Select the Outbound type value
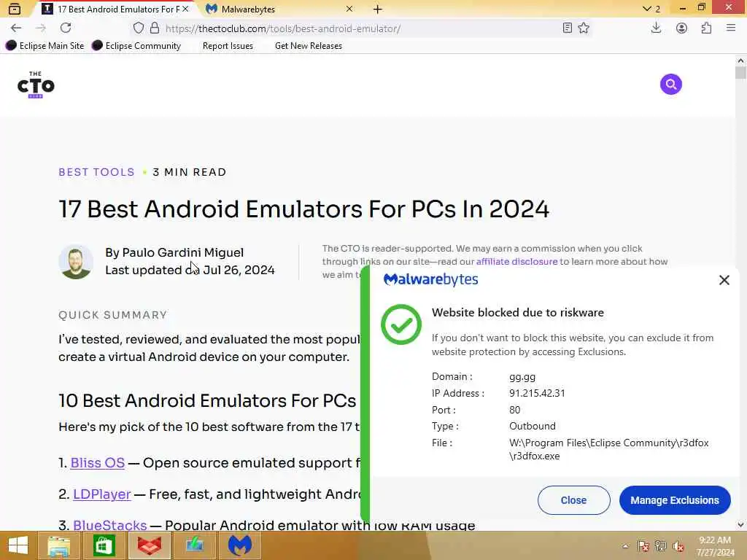 coord(532,426)
